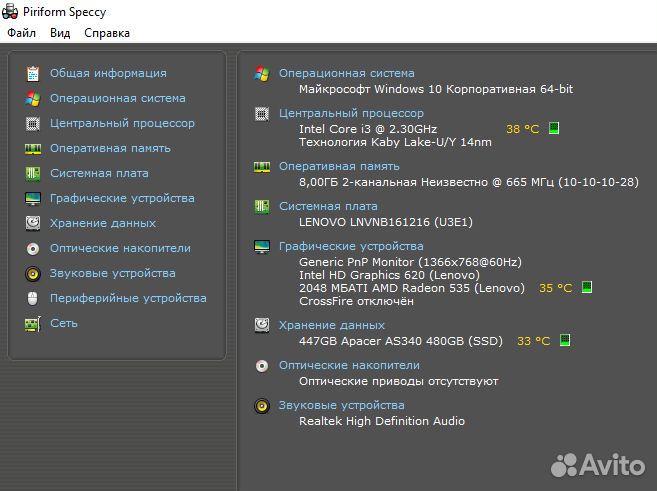Select Графические устройства in the sidebar
The image size is (657, 491).
[x=122, y=198]
